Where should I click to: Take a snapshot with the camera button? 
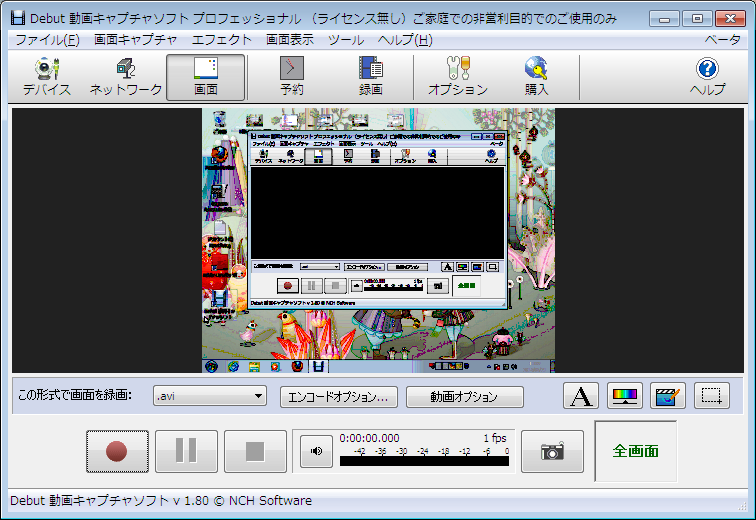click(x=553, y=451)
